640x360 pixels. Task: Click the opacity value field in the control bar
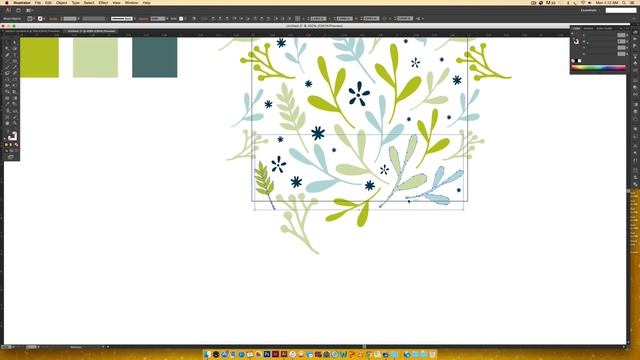158,19
